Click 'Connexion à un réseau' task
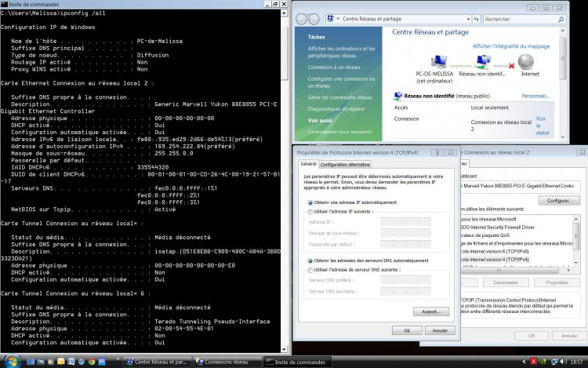The width and height of the screenshot is (588, 368). point(334,67)
